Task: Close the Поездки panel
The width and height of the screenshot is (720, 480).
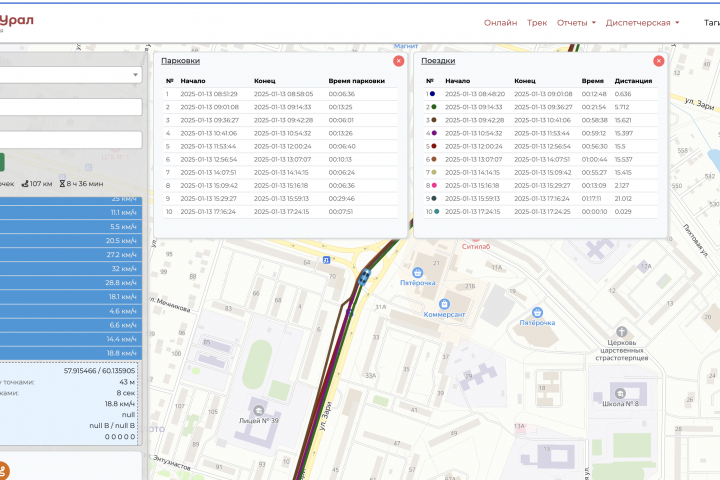Action: coord(658,61)
